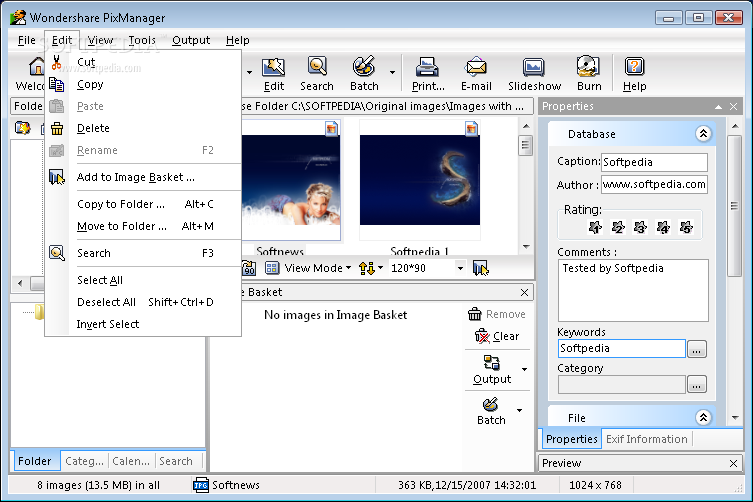Open the Batch toolbar dropdown arrow
The width and height of the screenshot is (753, 502).
[x=392, y=73]
